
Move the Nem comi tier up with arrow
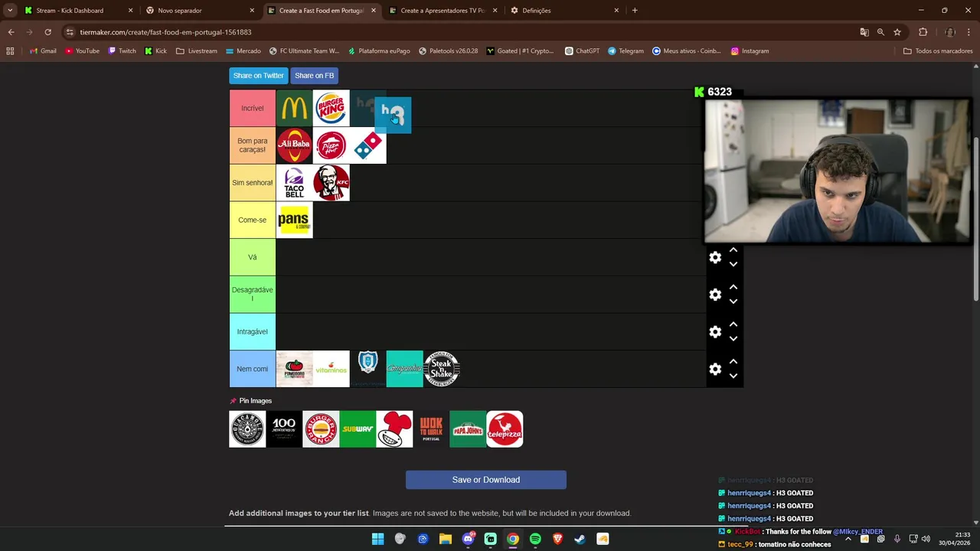[733, 361]
